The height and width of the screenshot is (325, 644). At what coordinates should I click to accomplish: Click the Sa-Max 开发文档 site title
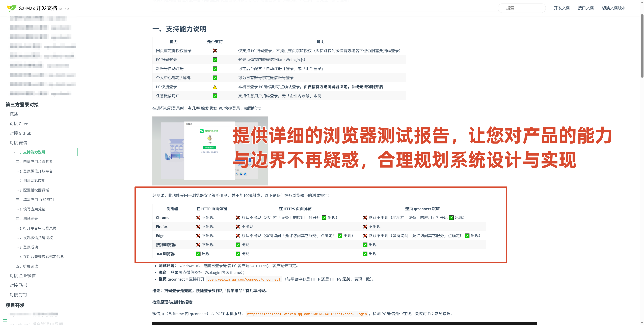click(x=38, y=8)
